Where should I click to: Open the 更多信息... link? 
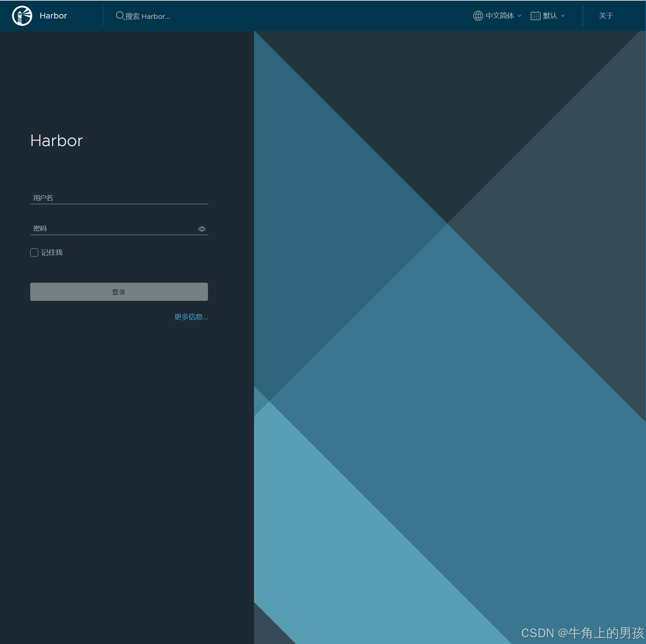[x=191, y=317]
